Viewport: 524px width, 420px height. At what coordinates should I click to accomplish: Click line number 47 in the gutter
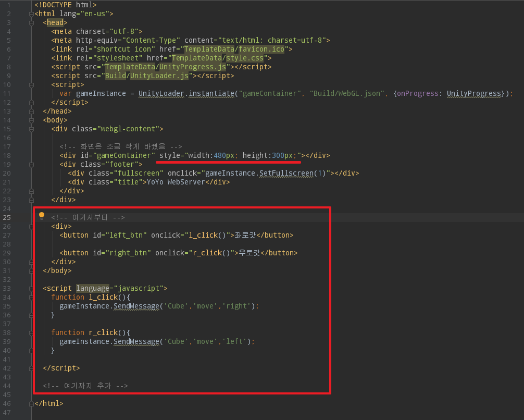[x=7, y=413]
